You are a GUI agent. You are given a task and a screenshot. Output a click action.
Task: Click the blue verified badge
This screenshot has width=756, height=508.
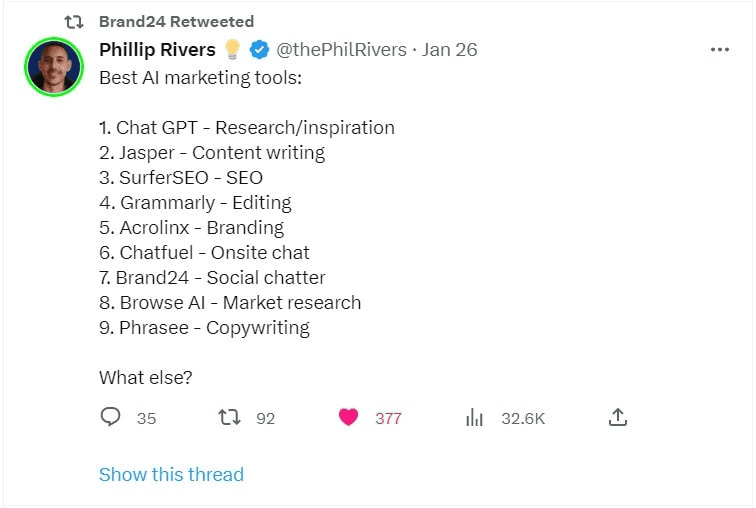click(x=259, y=50)
